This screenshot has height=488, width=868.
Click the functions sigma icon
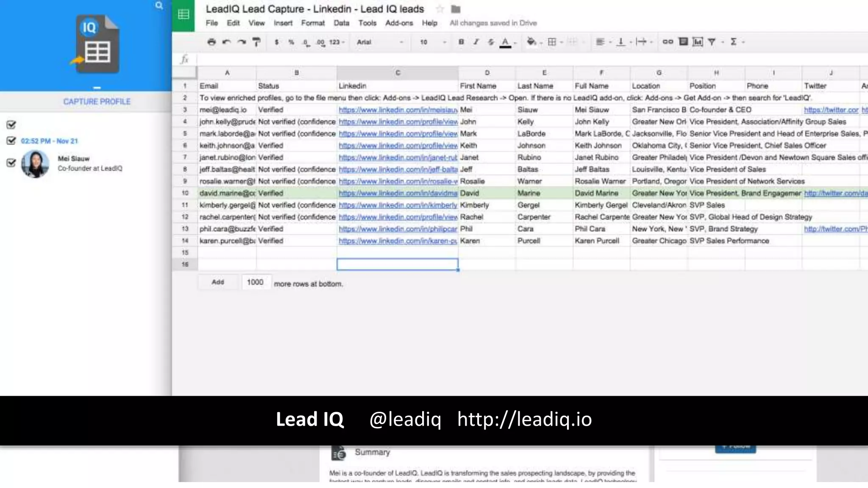point(734,42)
